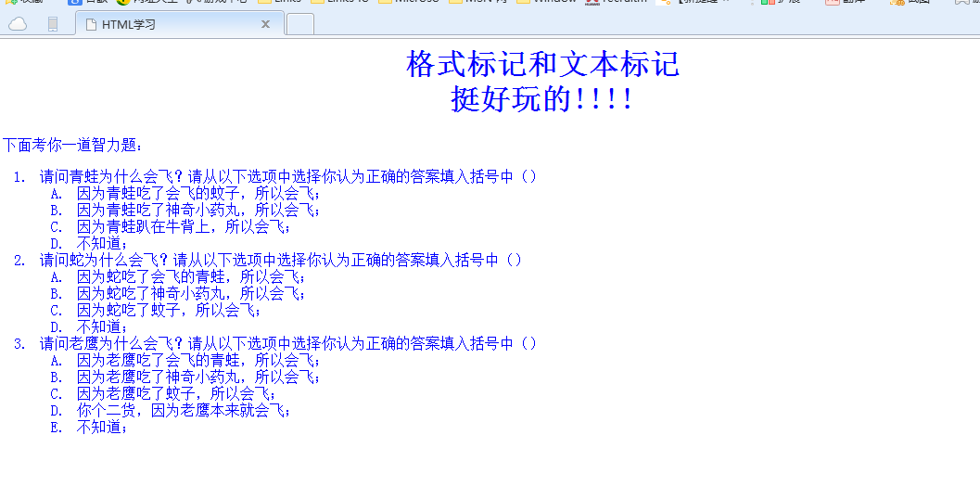The image size is (980, 499).
Task: Click the mobile phone icon beside the tabs
Action: point(53,24)
